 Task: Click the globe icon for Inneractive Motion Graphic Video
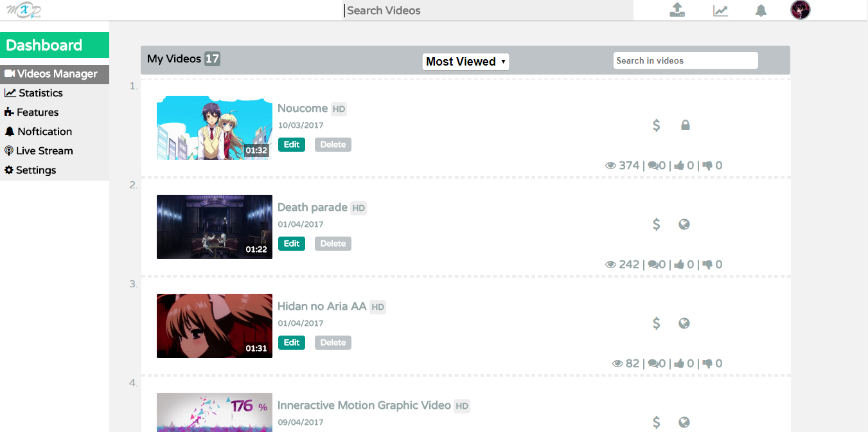(x=684, y=422)
